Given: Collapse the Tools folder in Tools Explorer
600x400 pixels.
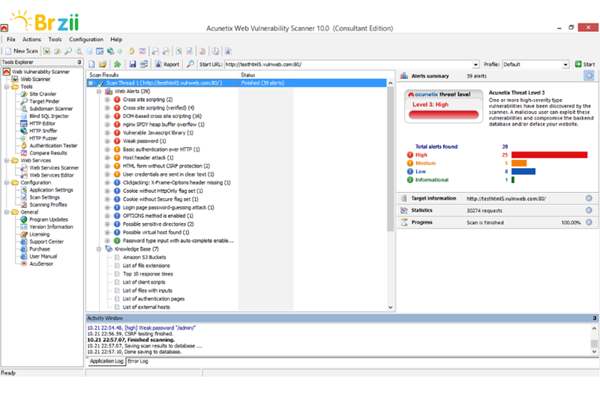Looking at the screenshot, I should coord(7,87).
